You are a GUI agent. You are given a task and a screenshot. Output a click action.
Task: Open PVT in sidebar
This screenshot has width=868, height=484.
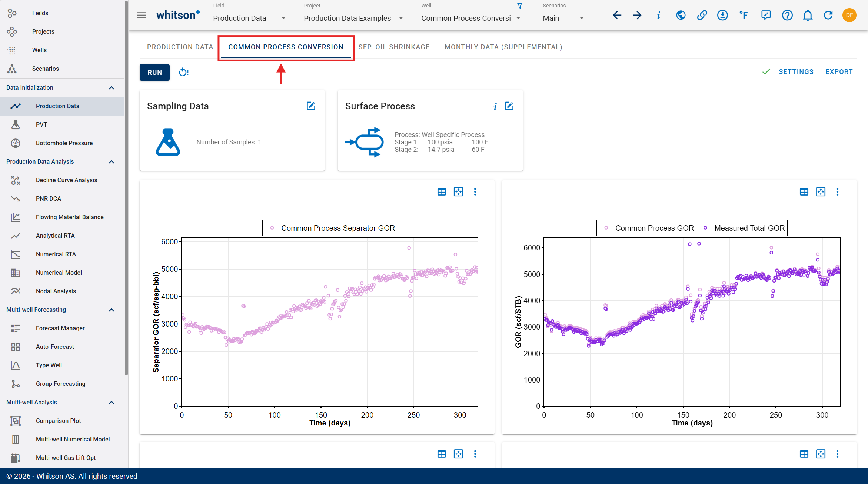click(x=62, y=124)
